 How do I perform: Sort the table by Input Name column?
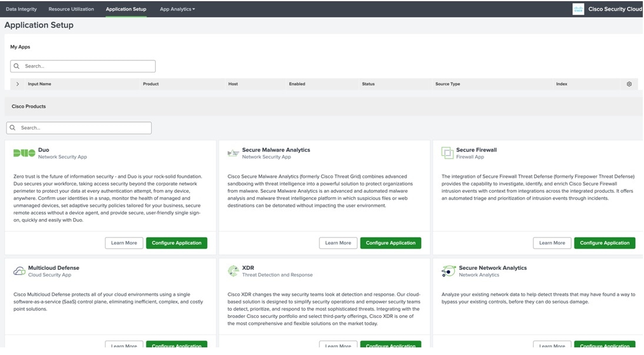coord(39,84)
